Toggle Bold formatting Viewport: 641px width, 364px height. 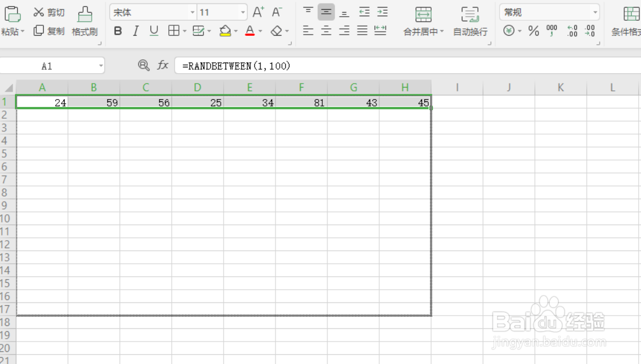click(118, 31)
